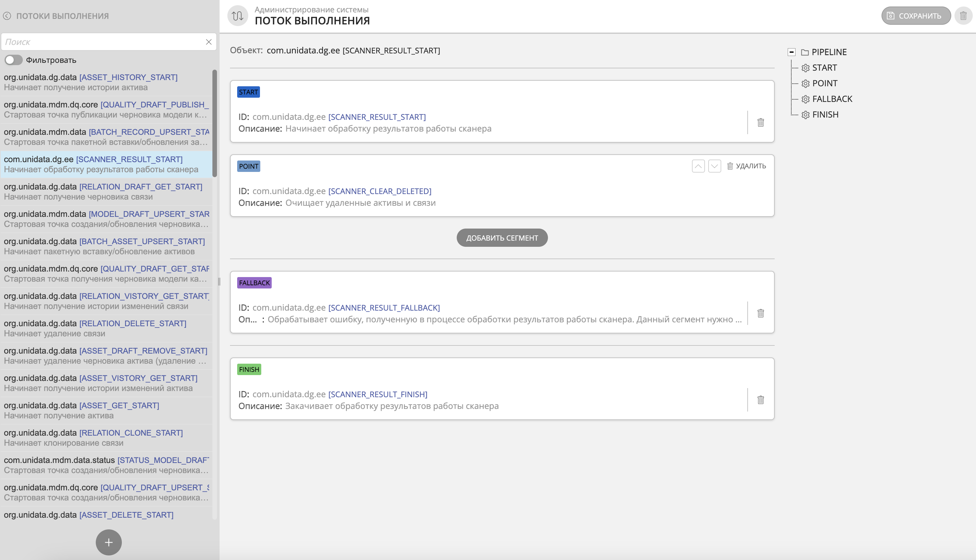The height and width of the screenshot is (560, 976).
Task: Move POINT segment down with chevron
Action: (x=714, y=166)
